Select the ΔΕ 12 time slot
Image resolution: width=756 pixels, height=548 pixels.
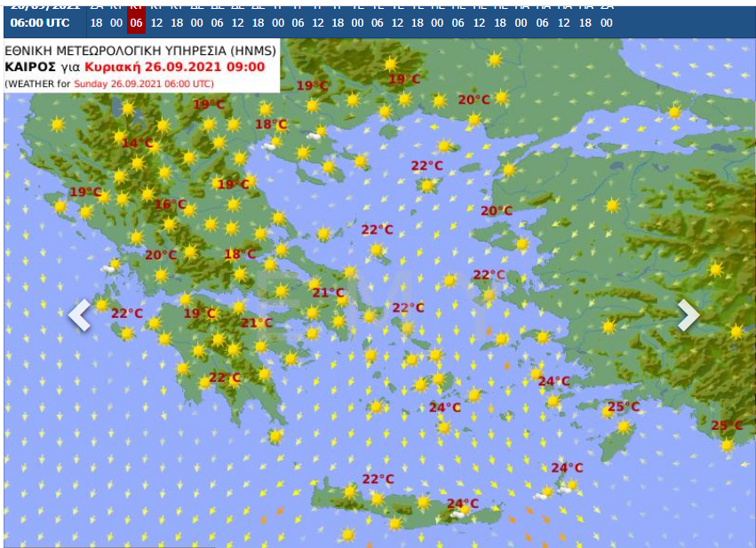(238, 23)
